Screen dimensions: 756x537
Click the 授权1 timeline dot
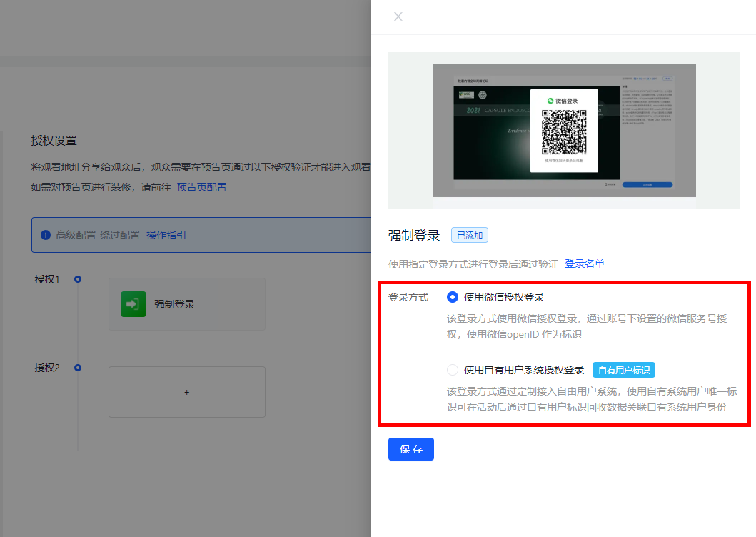click(78, 279)
